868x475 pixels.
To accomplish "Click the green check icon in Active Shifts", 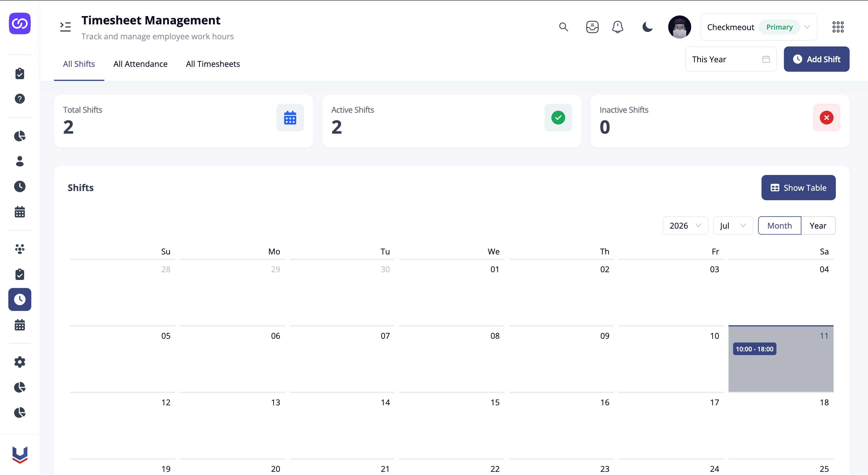I will coord(558,118).
